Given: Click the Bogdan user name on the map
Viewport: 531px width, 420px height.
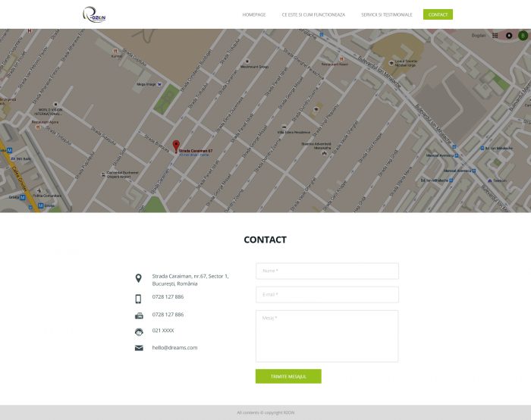Looking at the screenshot, I should pyautogui.click(x=479, y=36).
